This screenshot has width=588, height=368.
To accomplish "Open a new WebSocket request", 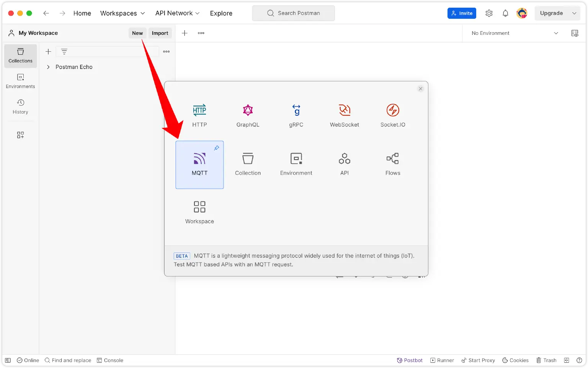I will pos(344,115).
